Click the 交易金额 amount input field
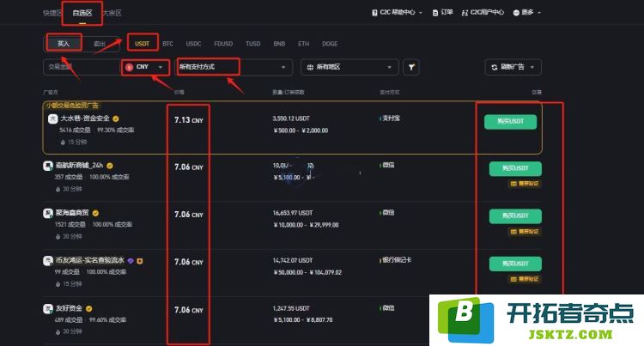 coord(82,67)
